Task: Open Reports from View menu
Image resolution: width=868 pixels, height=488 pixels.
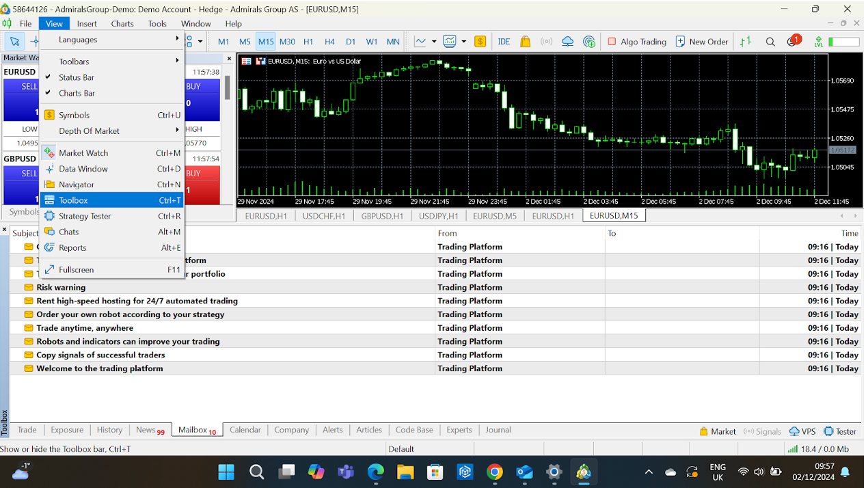Action: pyautogui.click(x=111, y=247)
